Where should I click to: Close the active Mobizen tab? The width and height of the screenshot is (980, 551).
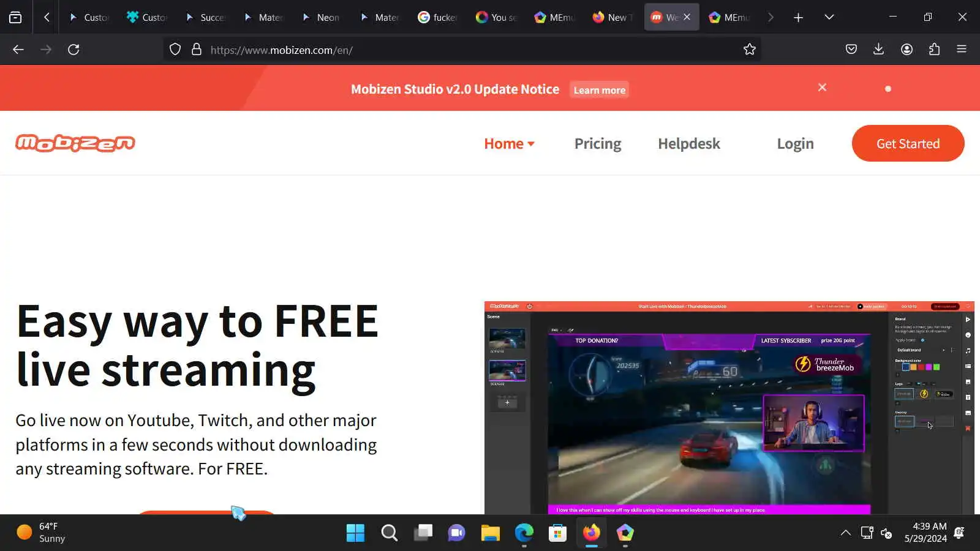coord(687,17)
